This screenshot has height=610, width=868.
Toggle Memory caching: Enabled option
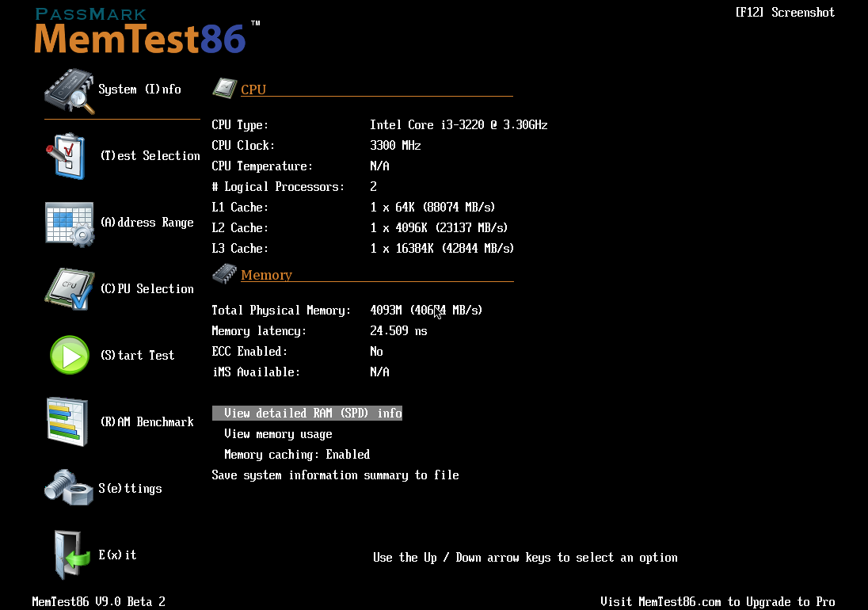[297, 455]
